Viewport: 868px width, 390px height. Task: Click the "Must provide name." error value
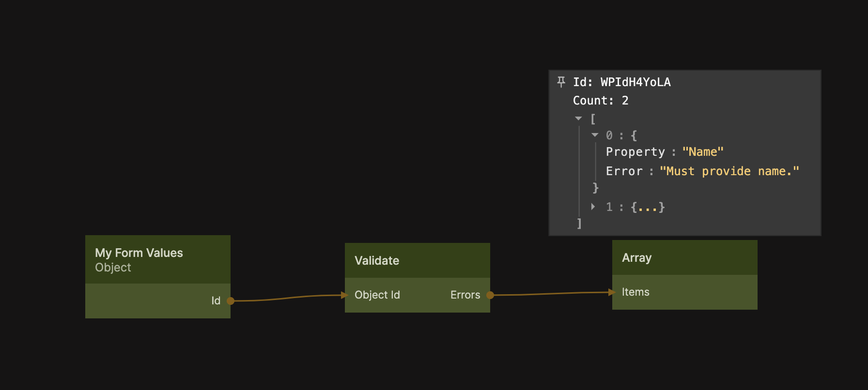pos(729,171)
